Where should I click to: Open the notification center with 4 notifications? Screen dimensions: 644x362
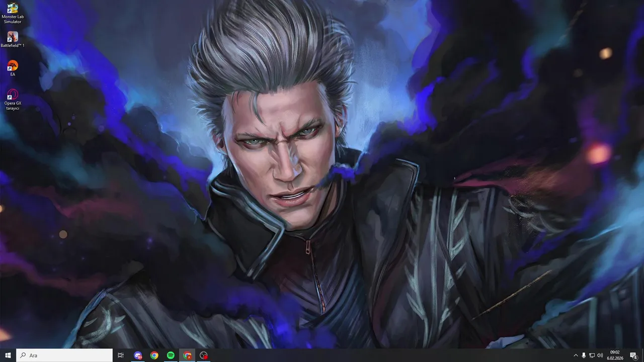click(633, 355)
